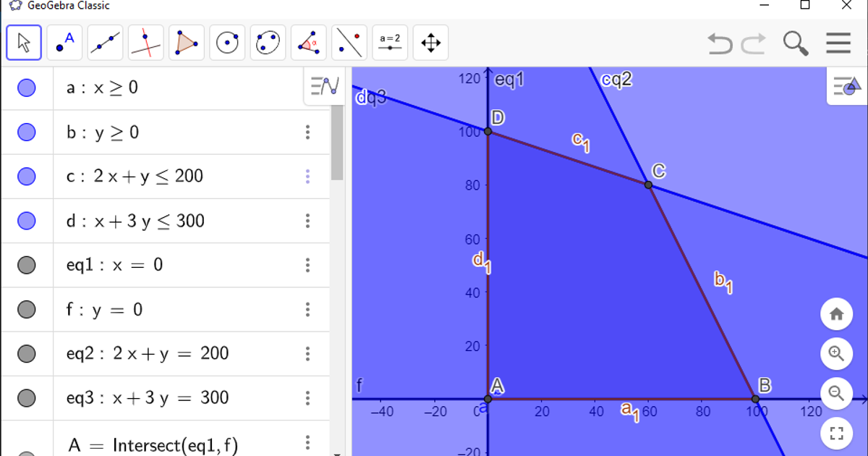Select the Move tool
Image resolution: width=868 pixels, height=456 pixels.
click(23, 42)
